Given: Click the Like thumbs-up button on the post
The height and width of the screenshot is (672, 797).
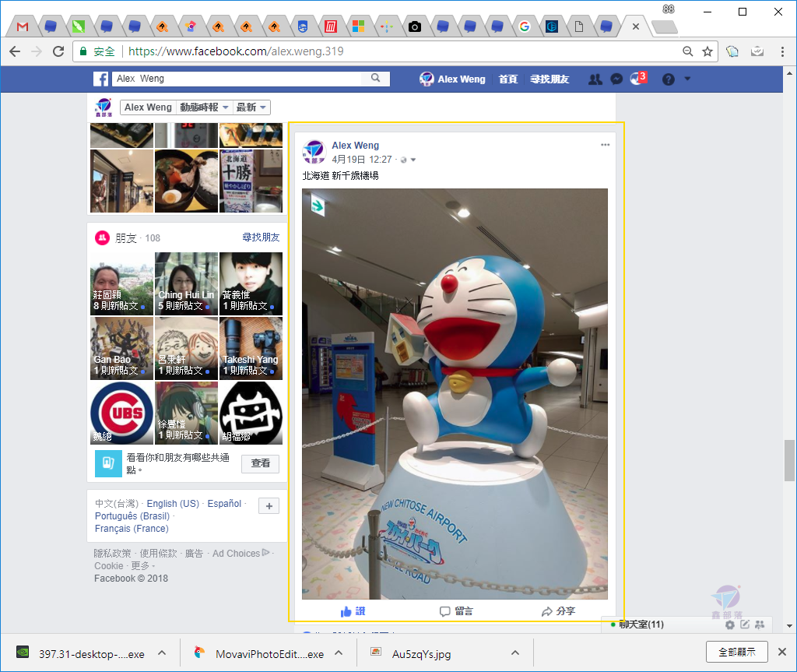Looking at the screenshot, I should pos(353,611).
